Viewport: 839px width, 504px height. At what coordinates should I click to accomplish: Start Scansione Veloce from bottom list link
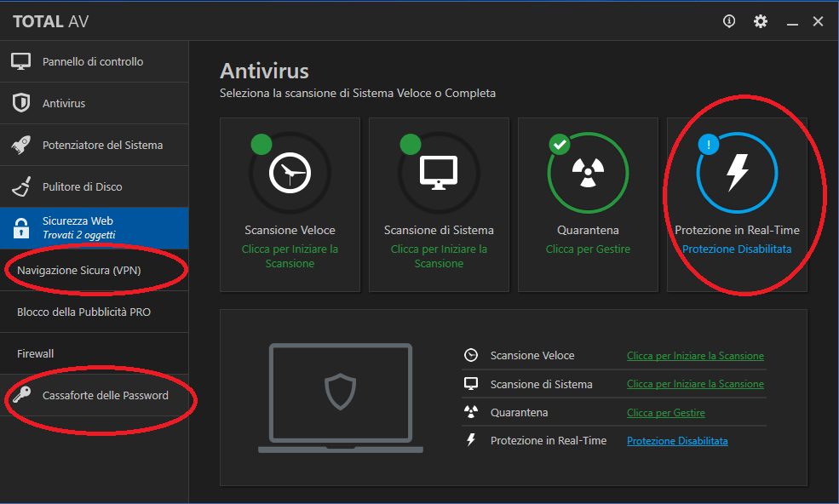click(695, 356)
